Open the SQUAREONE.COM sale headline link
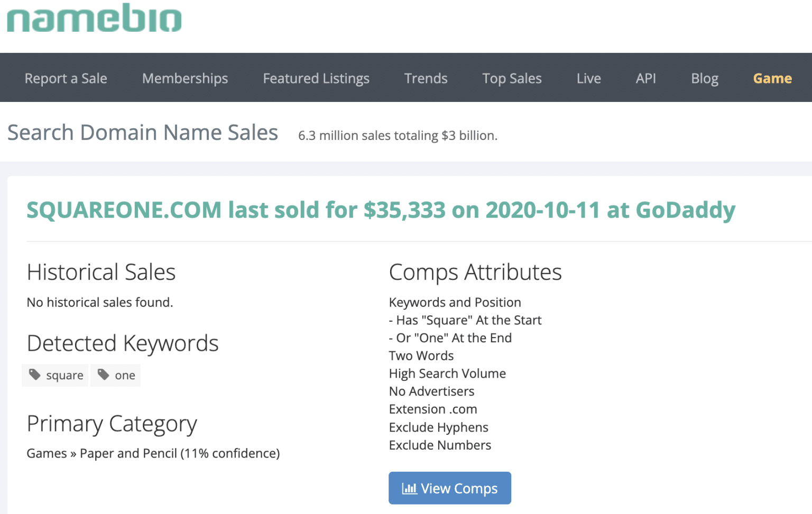This screenshot has height=514, width=812. click(x=381, y=210)
